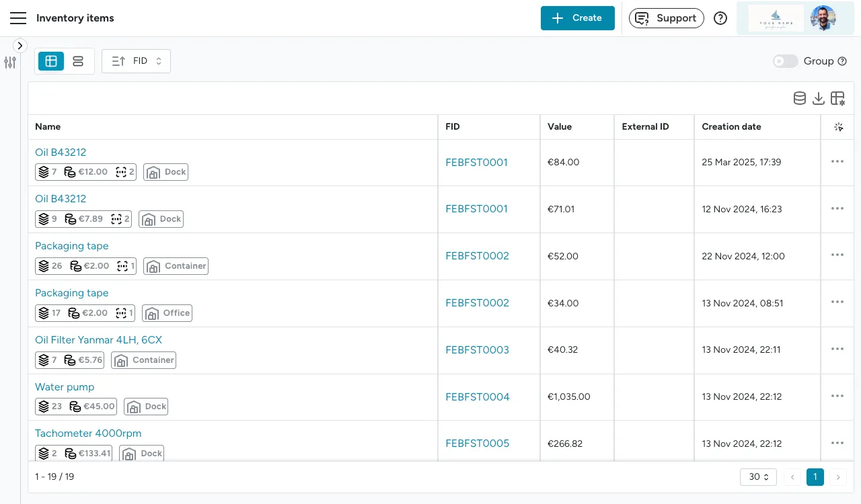The image size is (861, 504).
Task: Click the database storage icon above table
Action: click(799, 99)
